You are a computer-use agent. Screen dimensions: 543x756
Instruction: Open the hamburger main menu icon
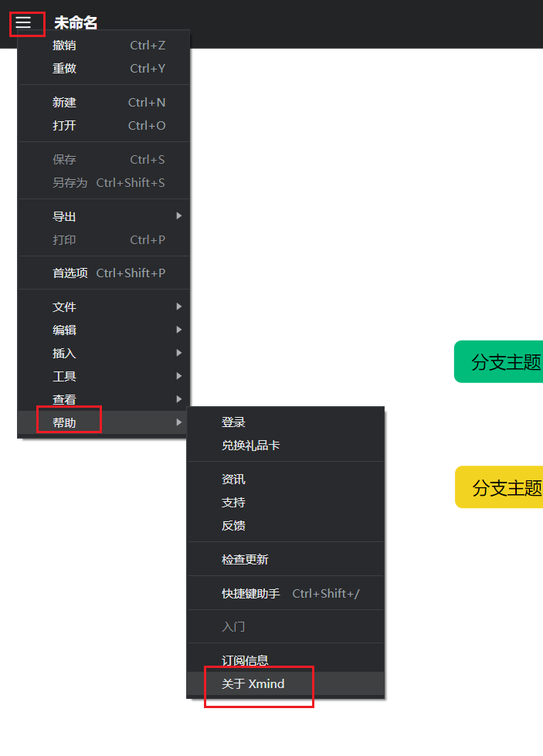coord(23,22)
